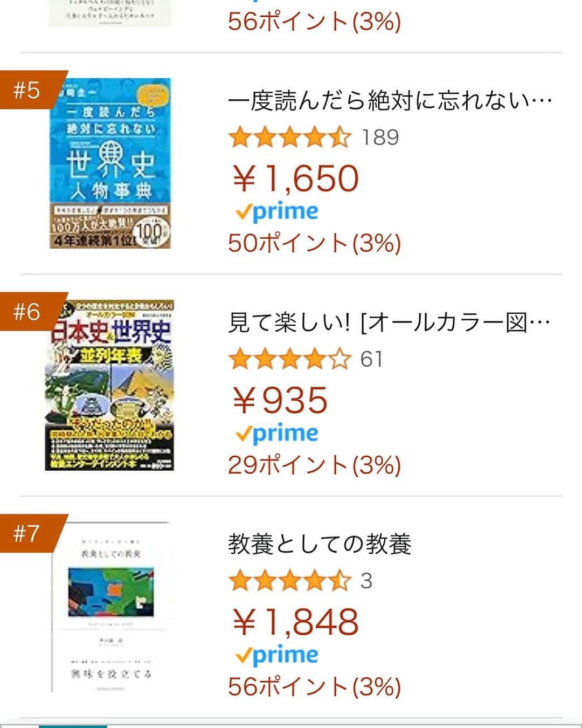Open the 教養としての教養 title link
The height and width of the screenshot is (728, 582).
[x=320, y=544]
